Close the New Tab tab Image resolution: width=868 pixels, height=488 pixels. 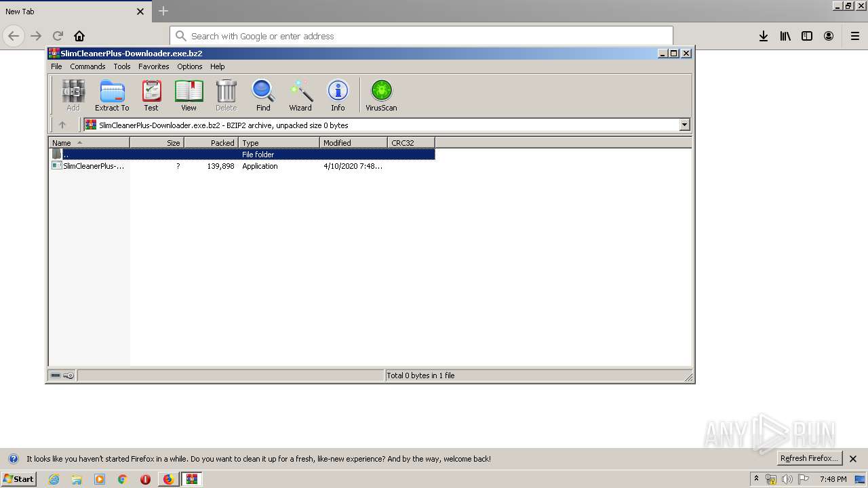[x=140, y=12]
